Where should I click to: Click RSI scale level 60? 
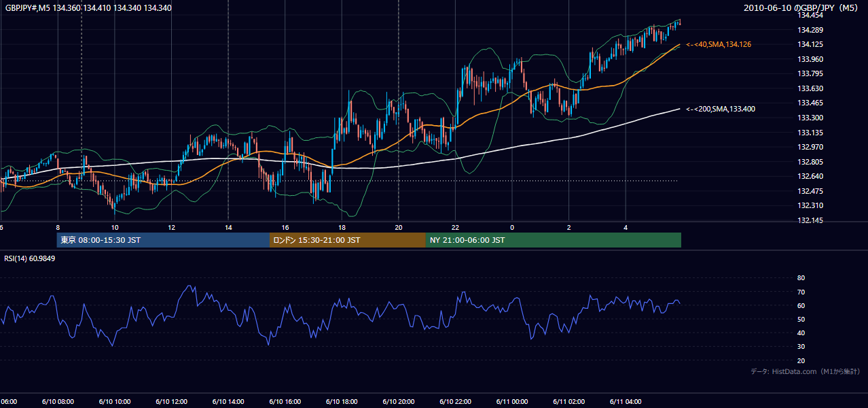[x=801, y=305]
